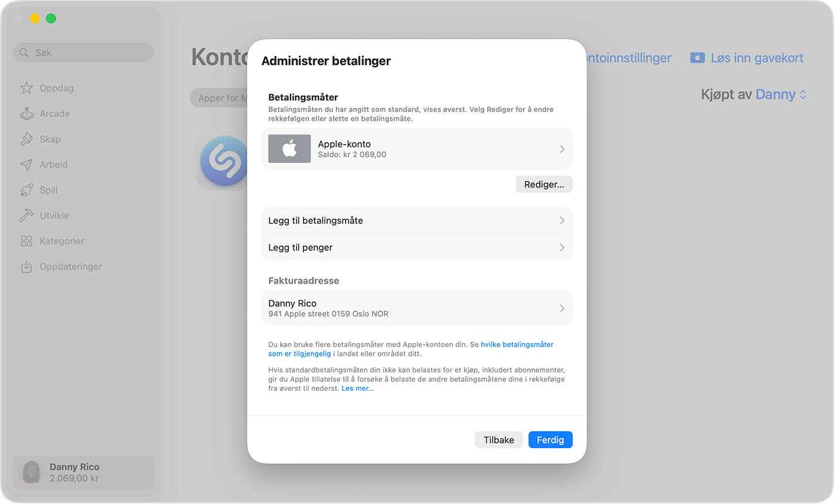
Task: Expand the Apple-konto payment method details
Action: click(417, 149)
